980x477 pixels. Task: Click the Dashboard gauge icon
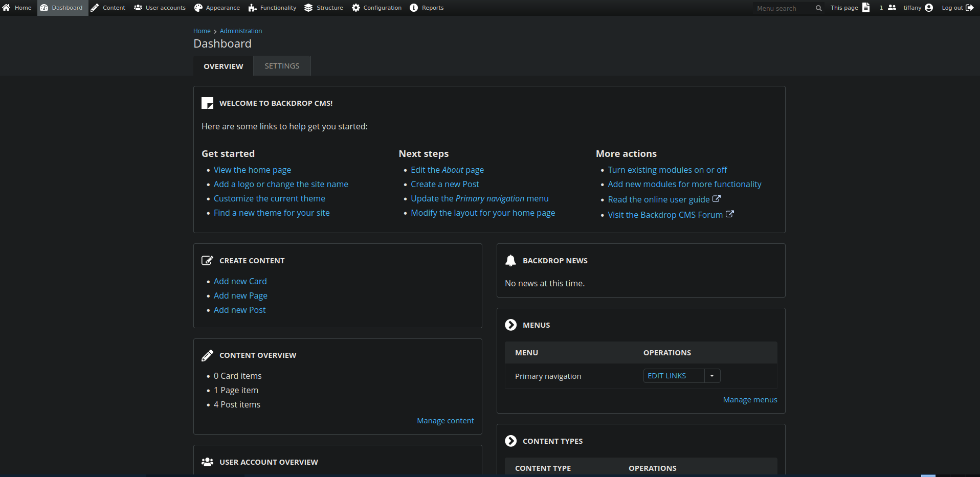pyautogui.click(x=44, y=8)
